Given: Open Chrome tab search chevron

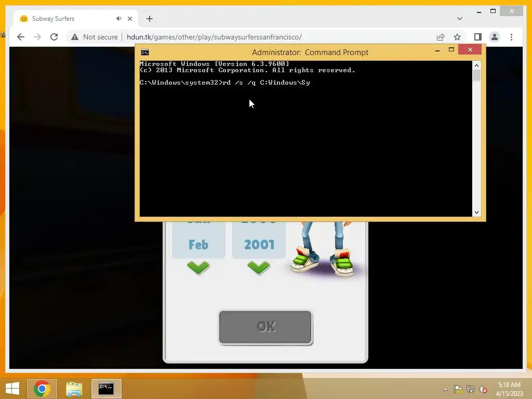Looking at the screenshot, I should click(x=460, y=19).
